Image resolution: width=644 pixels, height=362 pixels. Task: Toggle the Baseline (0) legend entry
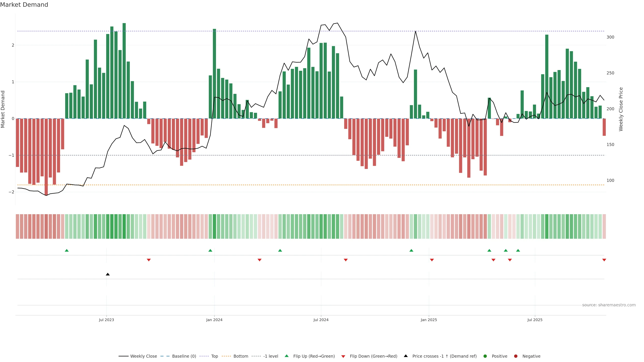point(184,356)
